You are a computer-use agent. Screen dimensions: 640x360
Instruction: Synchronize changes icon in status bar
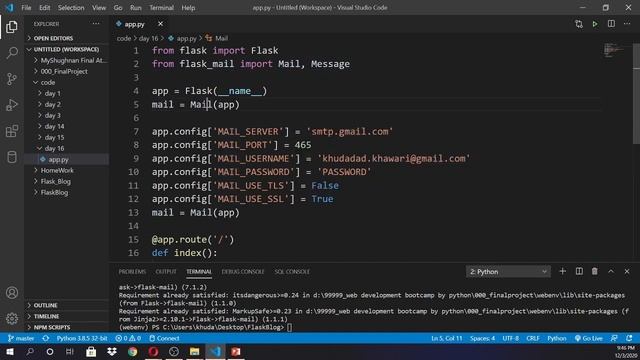(x=46, y=338)
